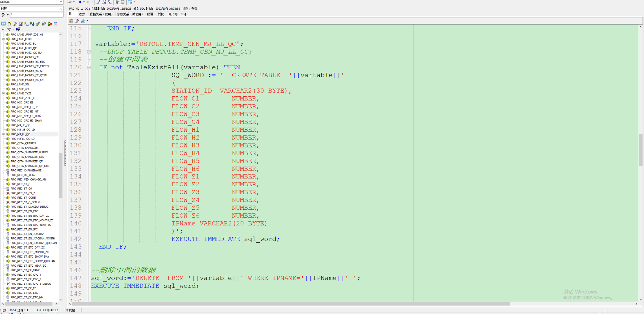Switch to the 源 source tab
Image resolution: width=644 pixels, height=314 pixels.
[71, 14]
